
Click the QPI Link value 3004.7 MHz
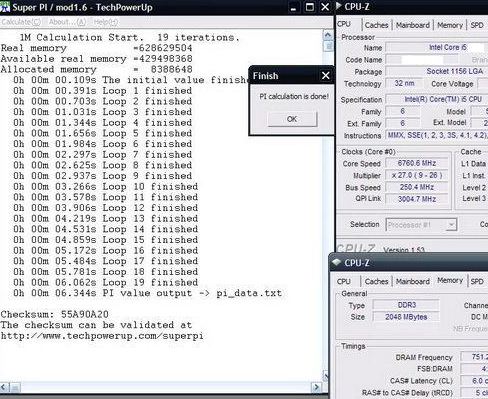coord(417,199)
